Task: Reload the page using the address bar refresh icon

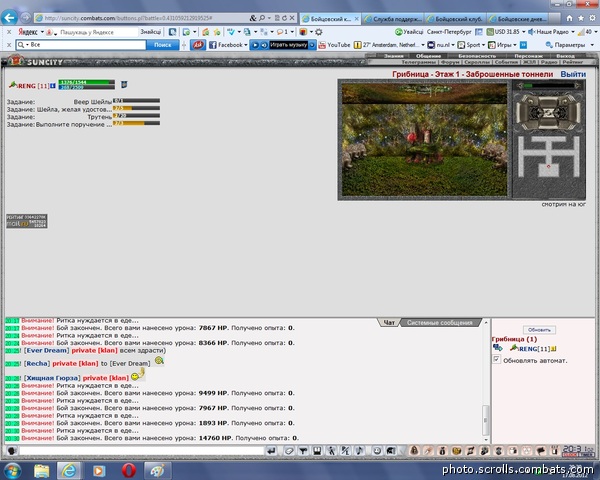Action: tap(285, 18)
